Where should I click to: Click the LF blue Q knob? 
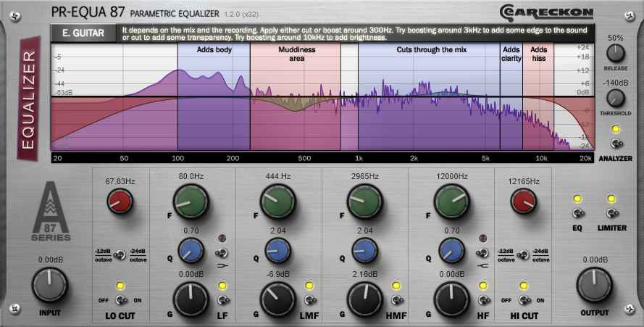click(191, 250)
